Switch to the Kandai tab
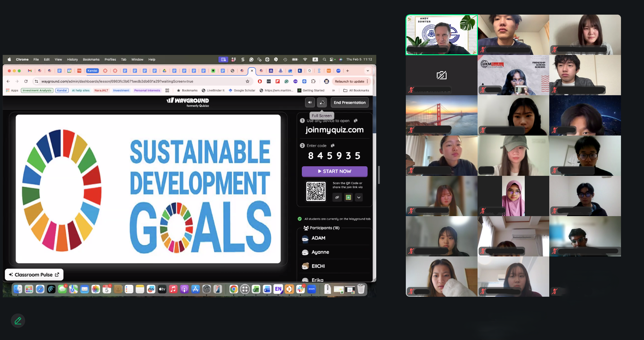The height and width of the screenshot is (340, 644). [x=92, y=71]
